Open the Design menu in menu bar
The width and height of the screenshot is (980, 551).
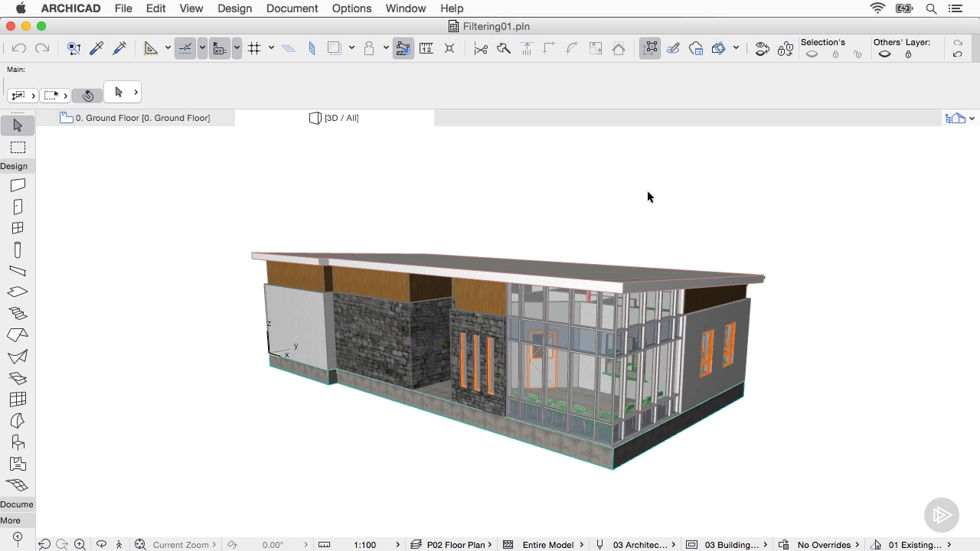(234, 8)
